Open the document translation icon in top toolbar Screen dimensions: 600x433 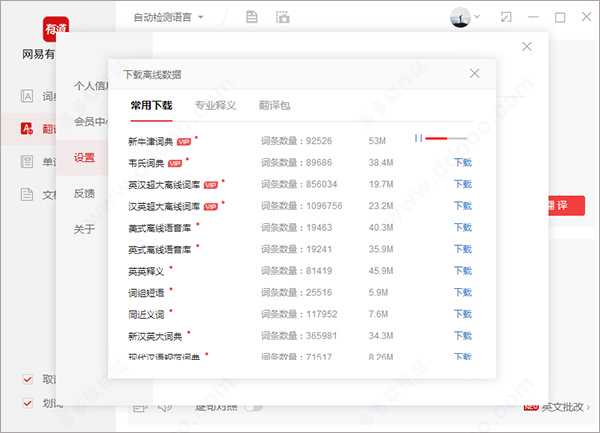pos(251,17)
